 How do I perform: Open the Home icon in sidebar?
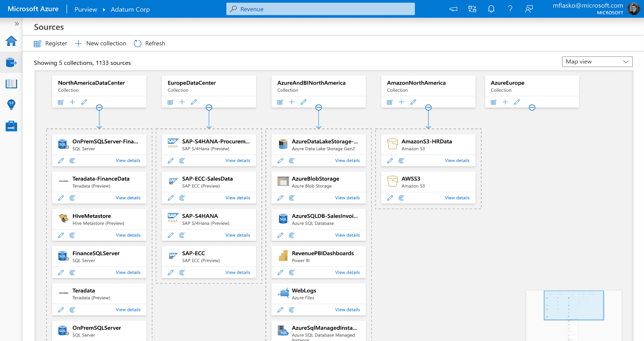pos(11,41)
